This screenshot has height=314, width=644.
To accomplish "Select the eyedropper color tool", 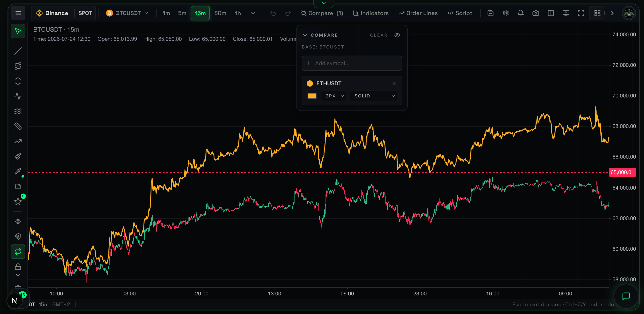I will point(18,171).
